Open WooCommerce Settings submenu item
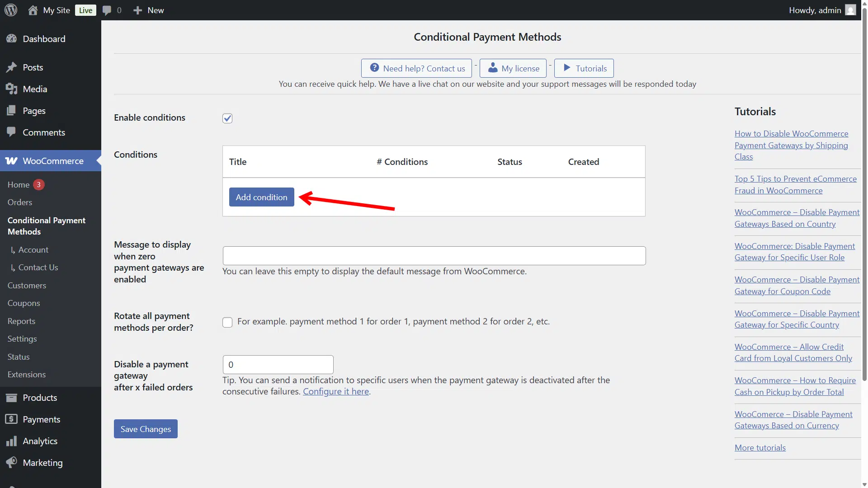 coord(22,339)
